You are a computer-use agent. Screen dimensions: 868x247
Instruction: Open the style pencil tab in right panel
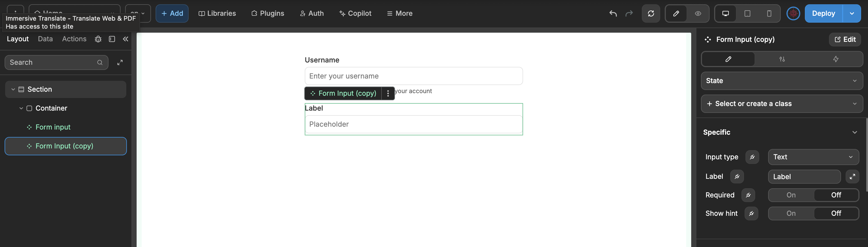[728, 59]
